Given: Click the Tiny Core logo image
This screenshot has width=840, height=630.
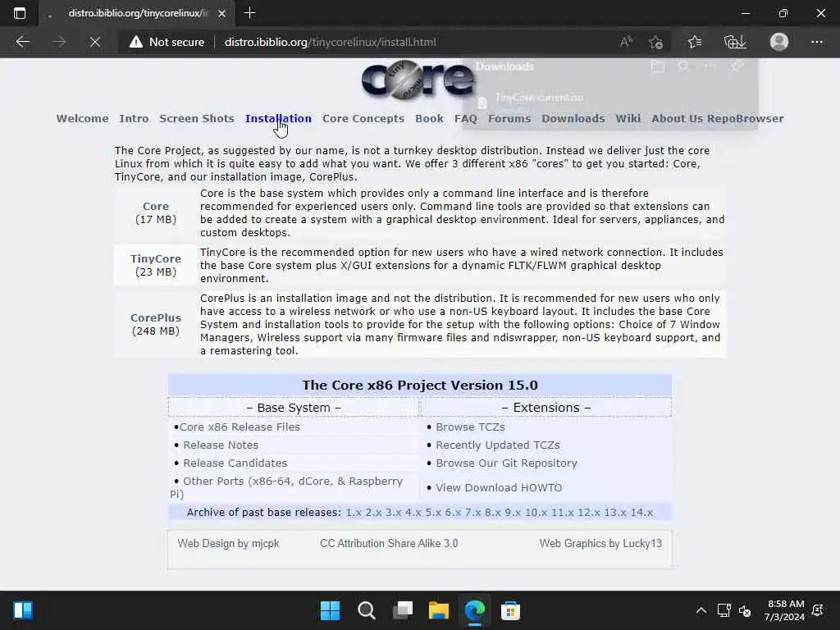Looking at the screenshot, I should click(x=418, y=80).
